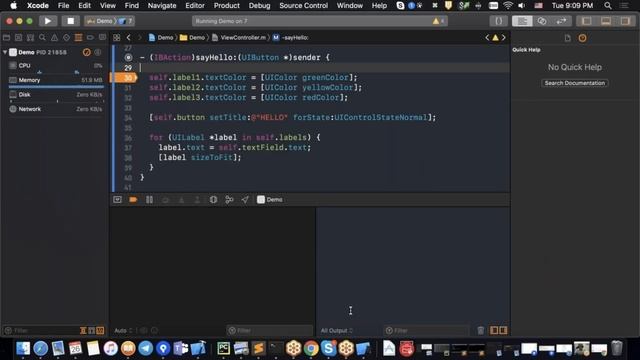The width and height of the screenshot is (640, 360).
Task: Open the Report navigator tab
Action: [x=102, y=38]
